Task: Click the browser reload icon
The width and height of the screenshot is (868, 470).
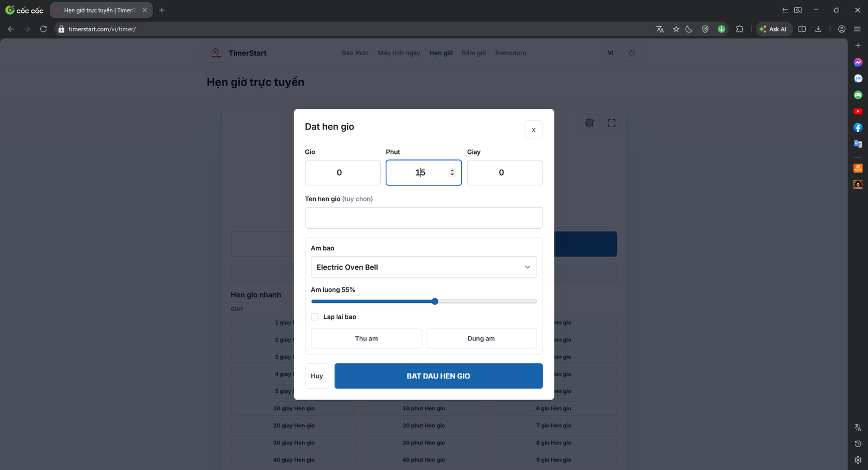Action: coord(43,29)
